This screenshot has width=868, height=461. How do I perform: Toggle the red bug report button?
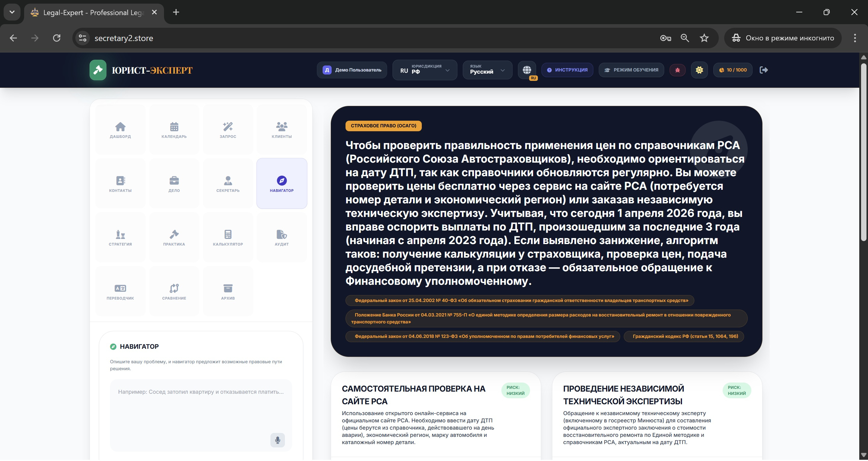677,70
